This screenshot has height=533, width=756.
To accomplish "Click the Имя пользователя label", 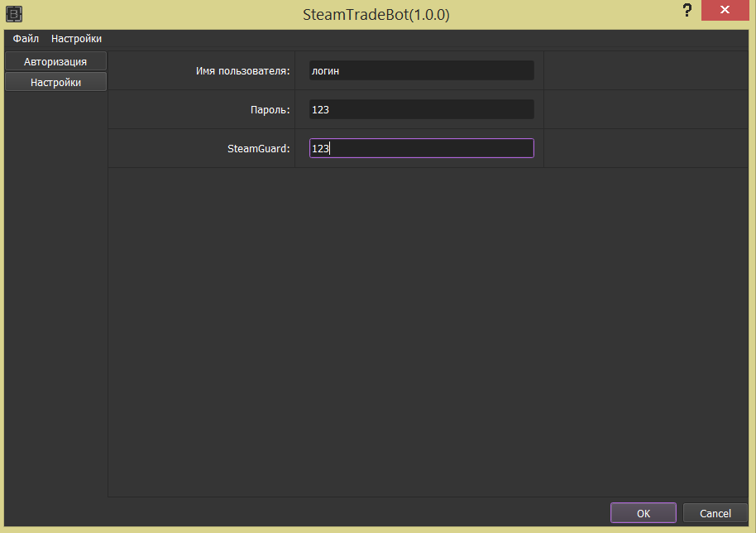I will (242, 71).
